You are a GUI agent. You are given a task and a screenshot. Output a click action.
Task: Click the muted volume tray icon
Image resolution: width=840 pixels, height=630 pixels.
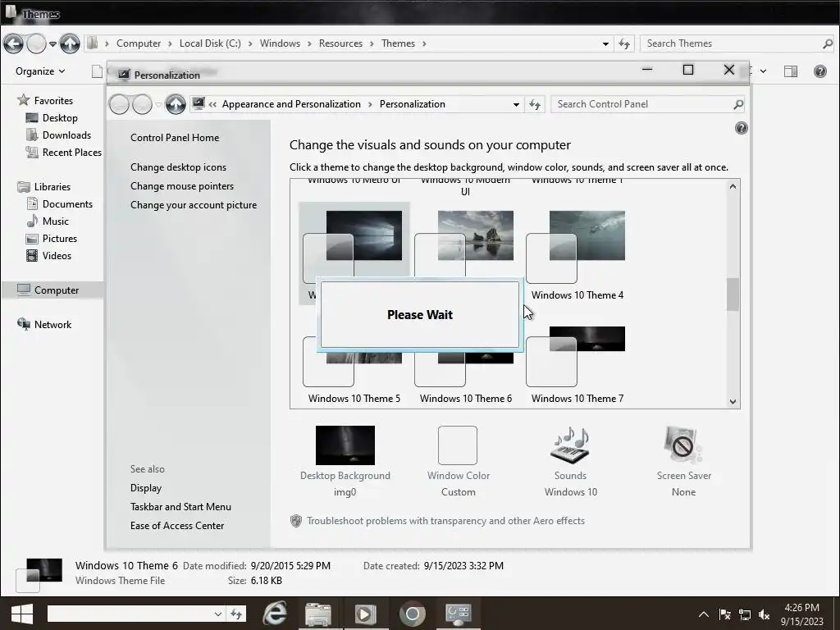tap(765, 614)
